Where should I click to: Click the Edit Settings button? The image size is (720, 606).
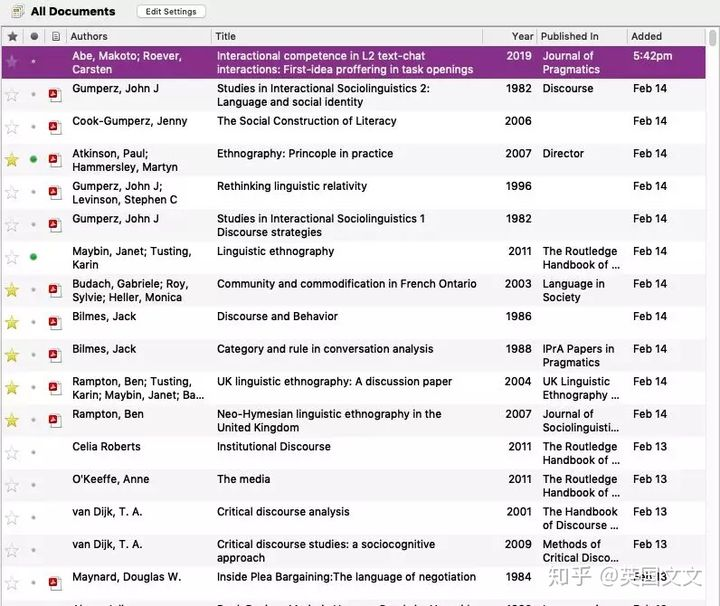coord(171,11)
